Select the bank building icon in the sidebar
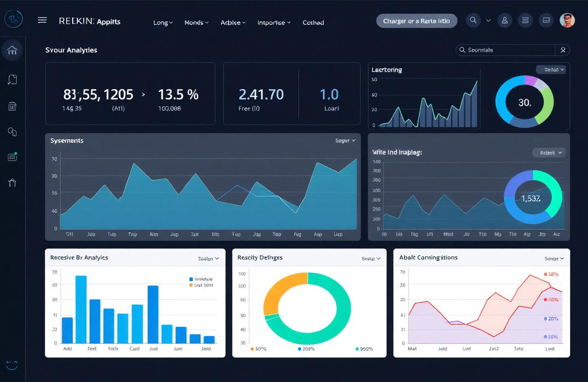 tap(12, 50)
